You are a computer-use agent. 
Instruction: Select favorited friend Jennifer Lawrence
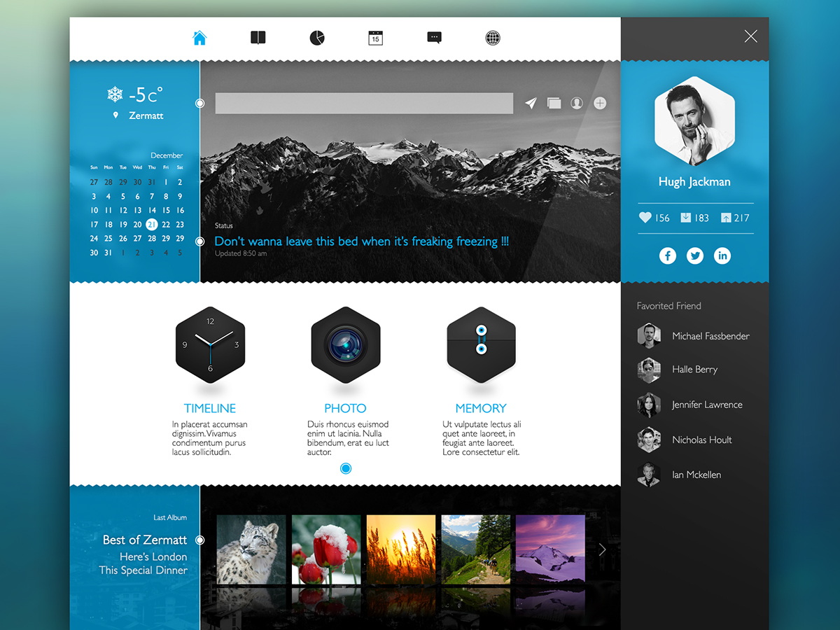pos(706,405)
